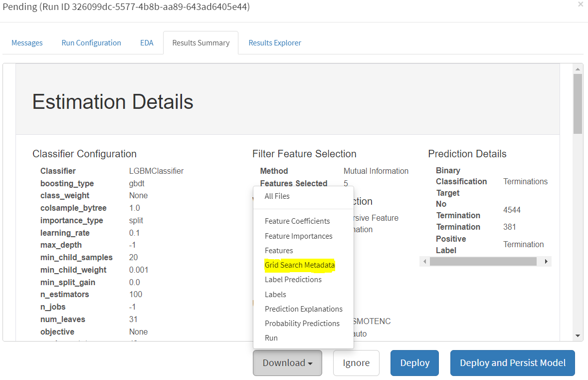
Task: Select Feature Importances from the menu
Action: click(x=298, y=236)
